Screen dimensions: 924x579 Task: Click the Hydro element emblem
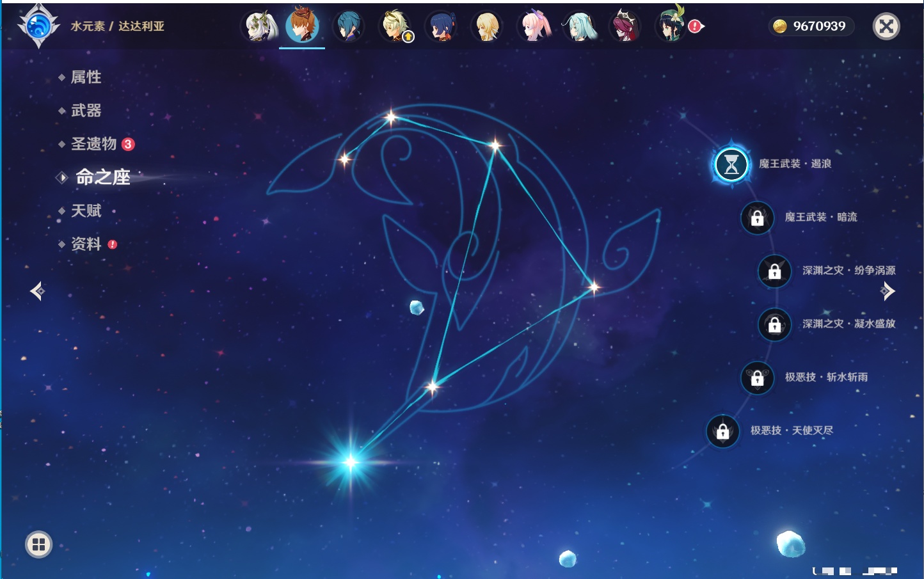(38, 26)
